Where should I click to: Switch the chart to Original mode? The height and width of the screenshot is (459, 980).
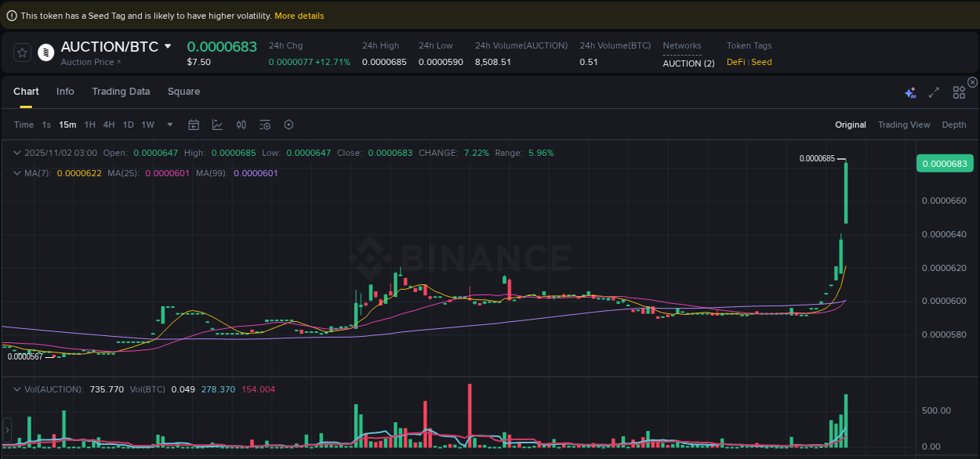click(851, 125)
